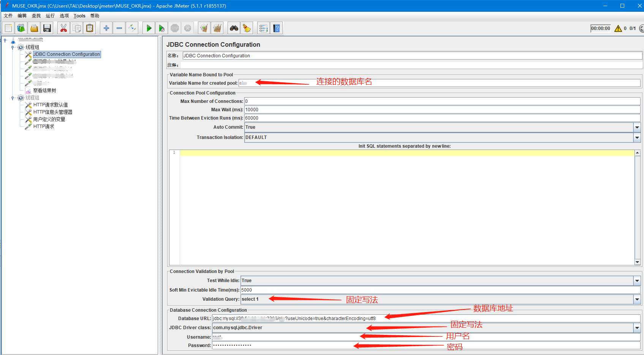Click Variable Name for created pool field
Image resolution: width=644 pixels, height=355 pixels.
pyautogui.click(x=439, y=83)
